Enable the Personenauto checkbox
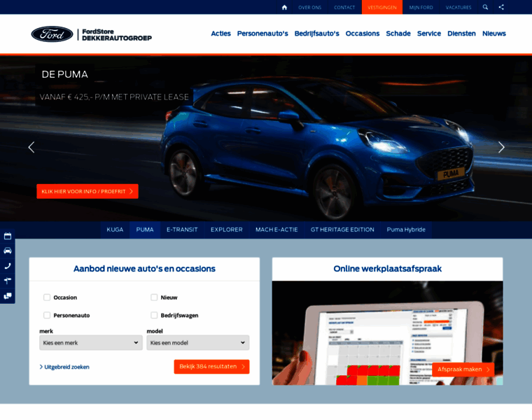The width and height of the screenshot is (532, 420). click(47, 315)
